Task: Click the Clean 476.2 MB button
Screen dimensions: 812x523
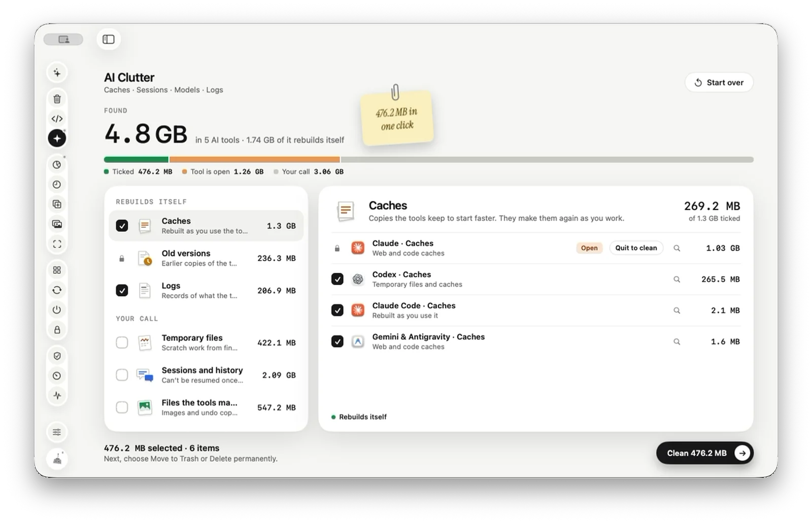Action: [704, 453]
